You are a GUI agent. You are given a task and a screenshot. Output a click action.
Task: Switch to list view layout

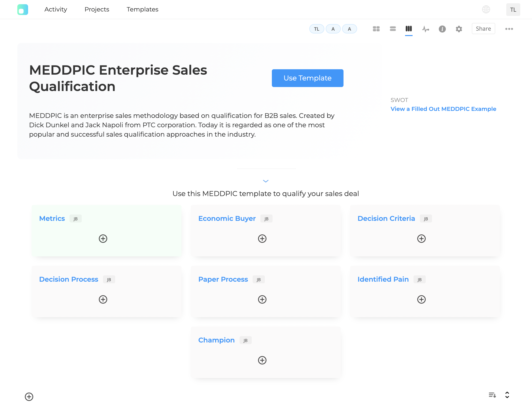pyautogui.click(x=392, y=29)
